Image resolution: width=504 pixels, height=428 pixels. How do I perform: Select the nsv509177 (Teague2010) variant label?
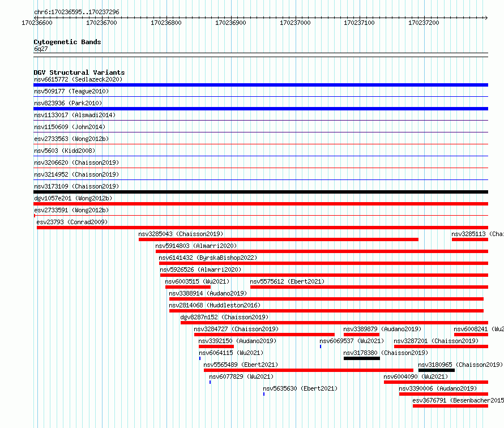coord(71,91)
